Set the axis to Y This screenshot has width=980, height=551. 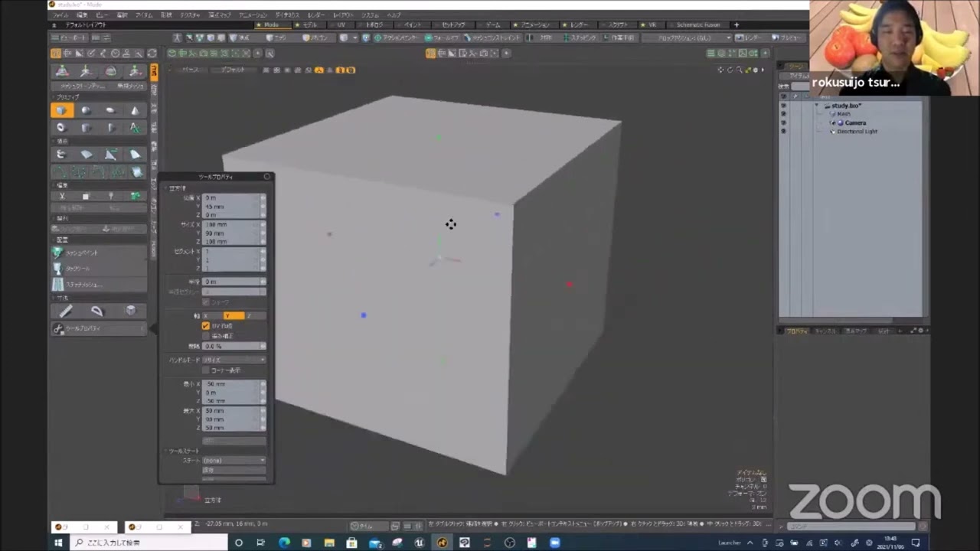(233, 315)
